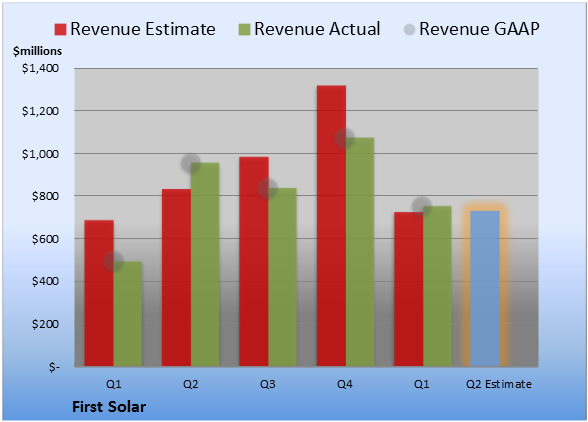This screenshot has width=588, height=422.
Task: Click the Q2 category label
Action: [x=190, y=384]
